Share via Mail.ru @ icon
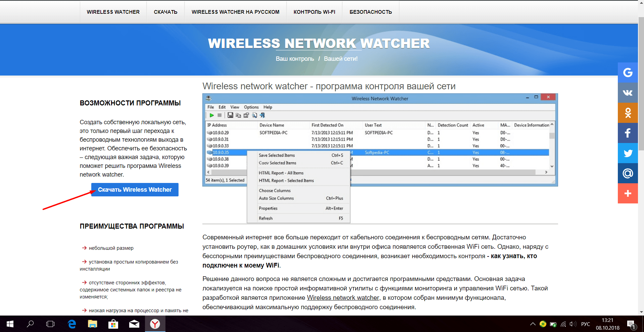 click(x=628, y=173)
